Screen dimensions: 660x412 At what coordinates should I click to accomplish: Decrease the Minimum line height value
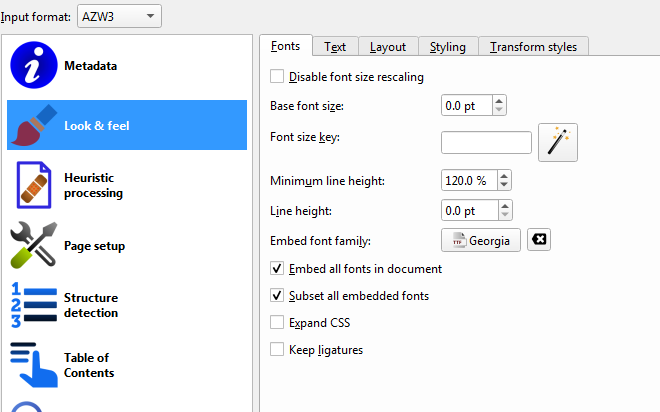pyautogui.click(x=504, y=186)
